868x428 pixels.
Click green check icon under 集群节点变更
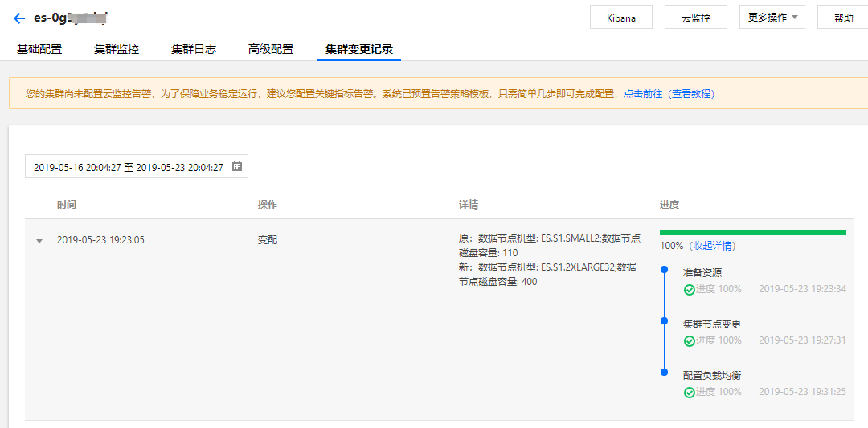pyautogui.click(x=690, y=340)
